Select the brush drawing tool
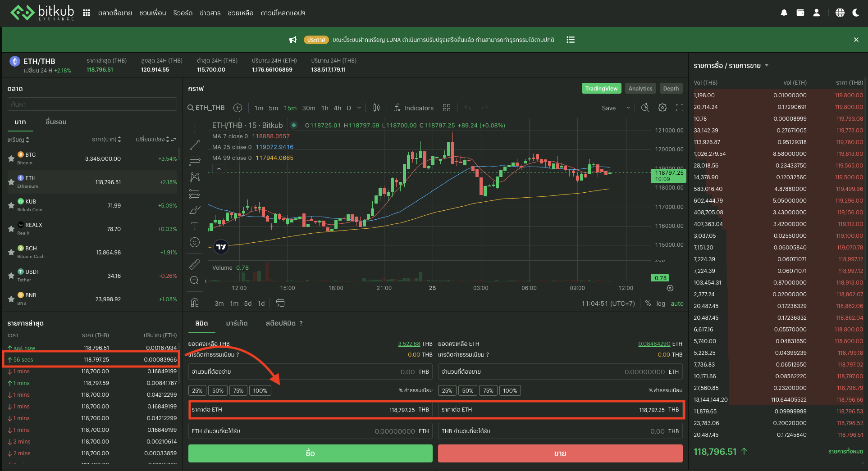 (195, 210)
